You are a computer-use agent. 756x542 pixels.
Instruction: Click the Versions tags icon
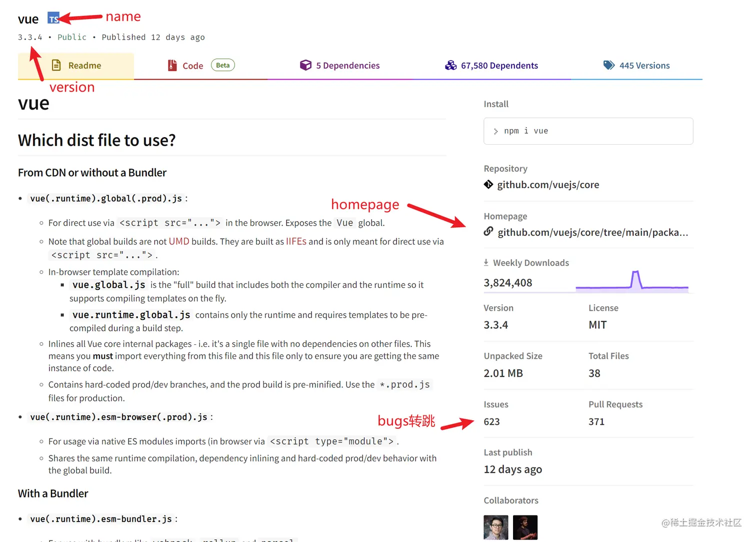(609, 65)
